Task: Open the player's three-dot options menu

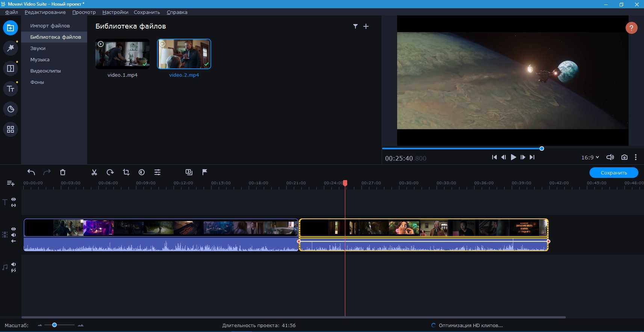Action: click(x=636, y=158)
